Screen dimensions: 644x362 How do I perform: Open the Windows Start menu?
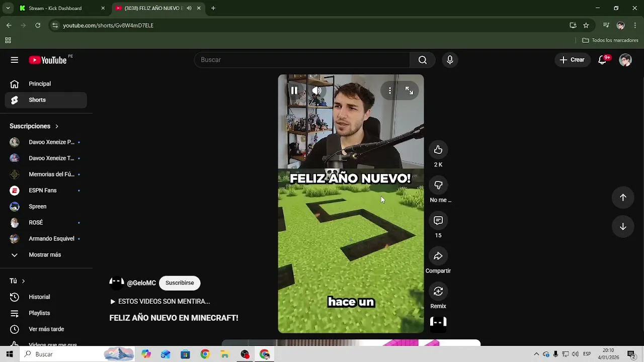click(x=10, y=354)
